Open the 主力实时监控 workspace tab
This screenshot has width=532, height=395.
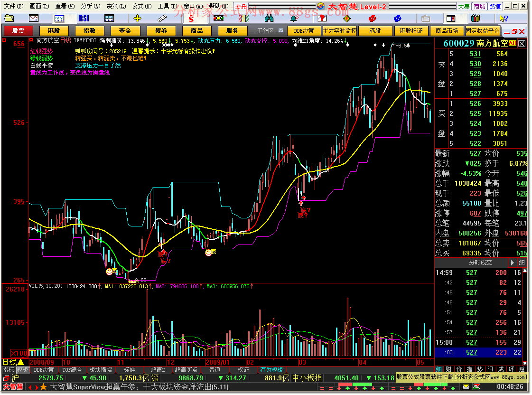[340, 31]
